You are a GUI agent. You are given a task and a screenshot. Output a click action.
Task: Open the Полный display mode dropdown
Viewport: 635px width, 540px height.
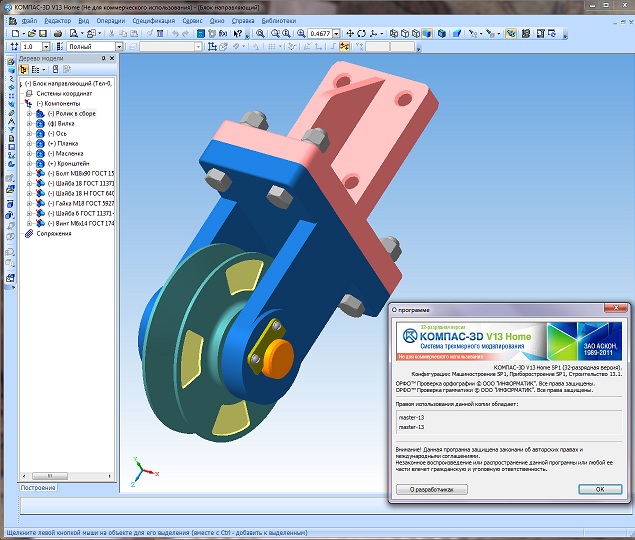(x=119, y=47)
